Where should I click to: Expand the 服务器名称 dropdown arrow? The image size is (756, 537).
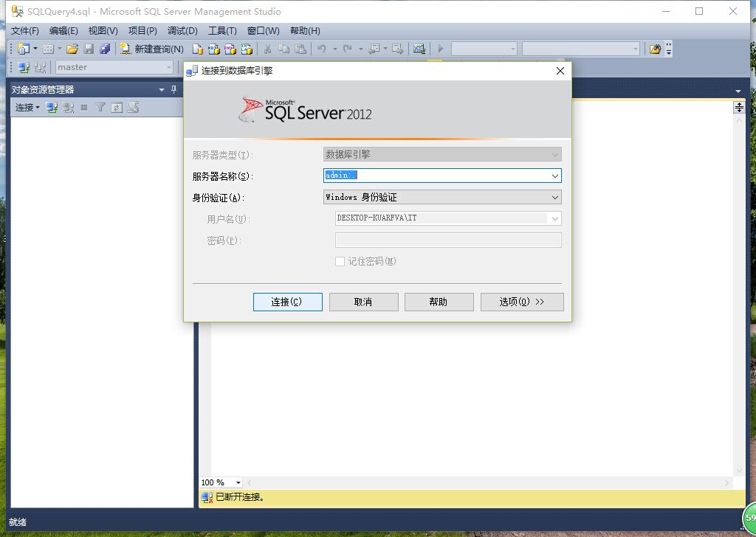(x=555, y=176)
